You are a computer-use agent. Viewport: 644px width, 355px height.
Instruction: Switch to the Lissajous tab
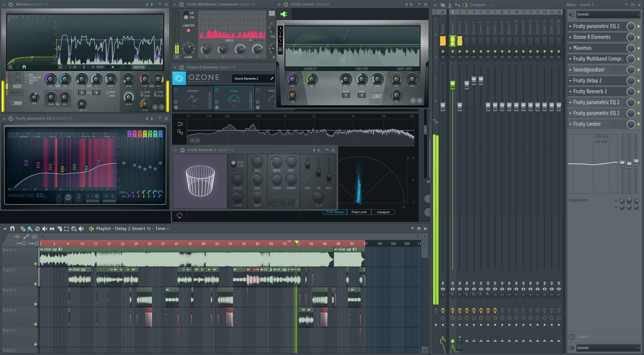click(x=383, y=212)
